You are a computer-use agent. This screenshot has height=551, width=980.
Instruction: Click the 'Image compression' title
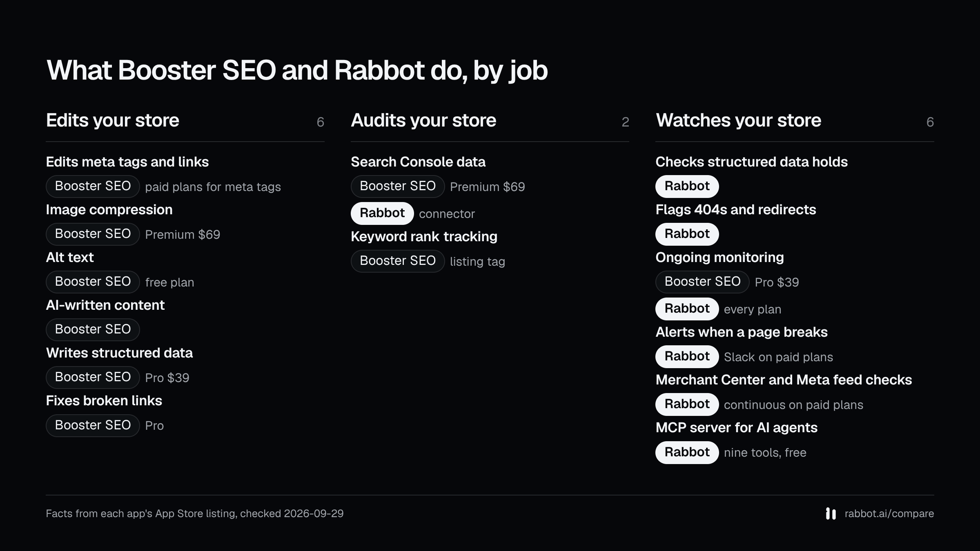[109, 210]
